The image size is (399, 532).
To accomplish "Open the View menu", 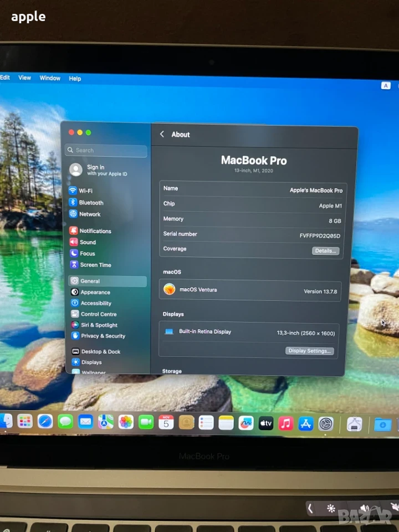I will (24, 78).
